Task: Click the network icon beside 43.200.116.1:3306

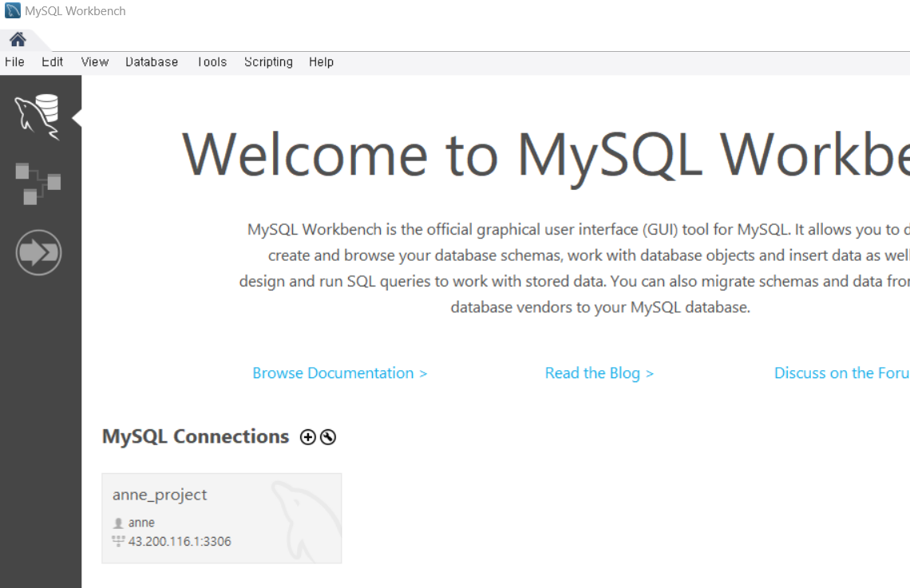Action: tap(118, 542)
